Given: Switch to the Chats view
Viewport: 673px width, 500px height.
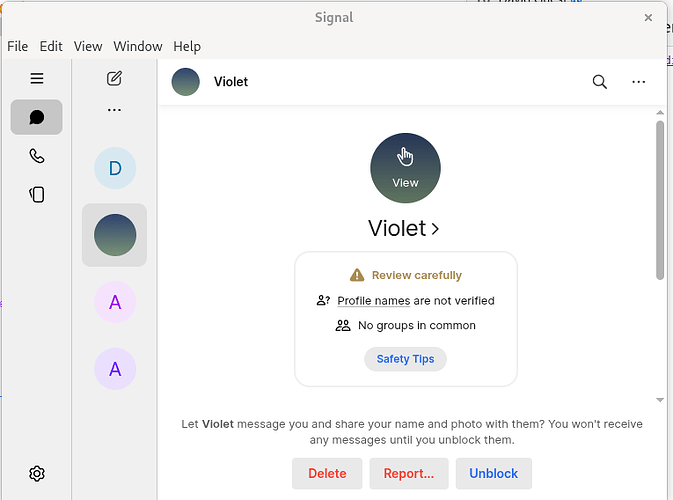Looking at the screenshot, I should pyautogui.click(x=37, y=117).
